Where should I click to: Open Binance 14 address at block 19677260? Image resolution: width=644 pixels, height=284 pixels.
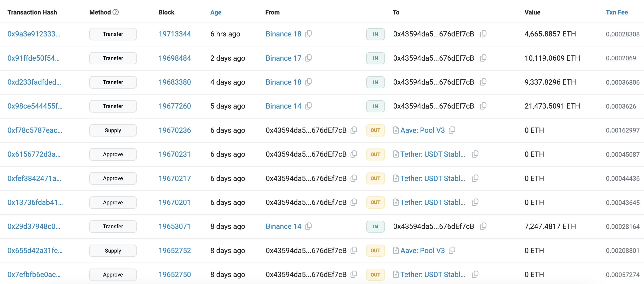283,106
